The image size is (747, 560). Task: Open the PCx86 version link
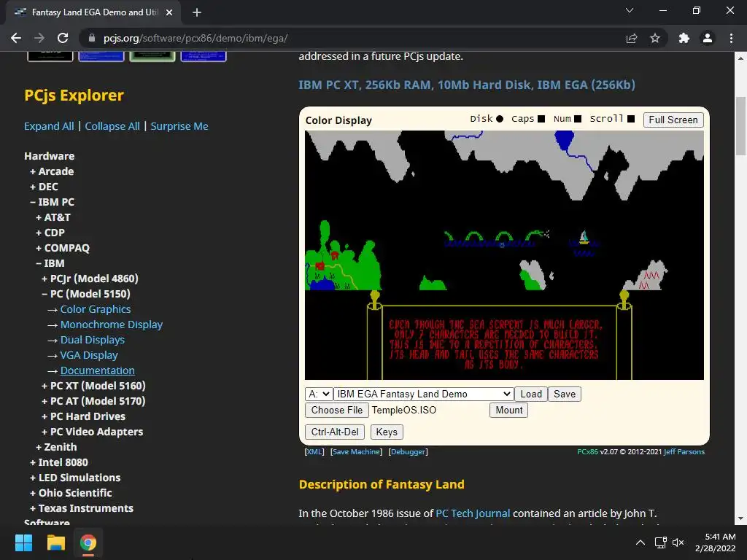click(x=587, y=451)
